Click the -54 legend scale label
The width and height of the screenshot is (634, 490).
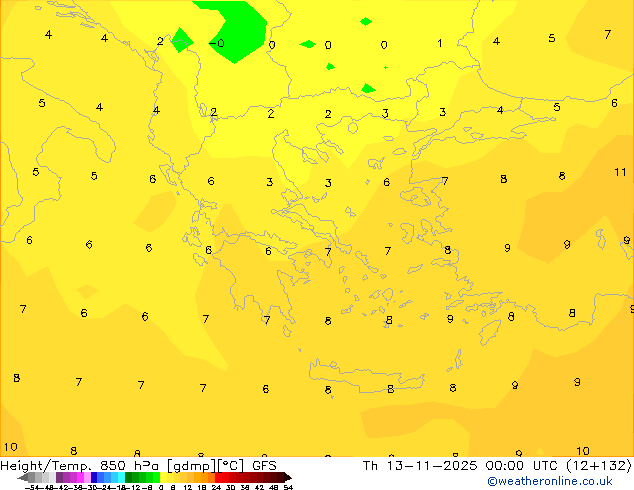pos(32,487)
